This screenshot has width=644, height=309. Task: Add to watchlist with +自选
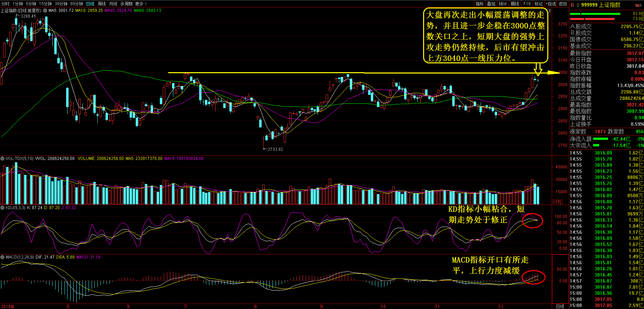(x=551, y=4)
